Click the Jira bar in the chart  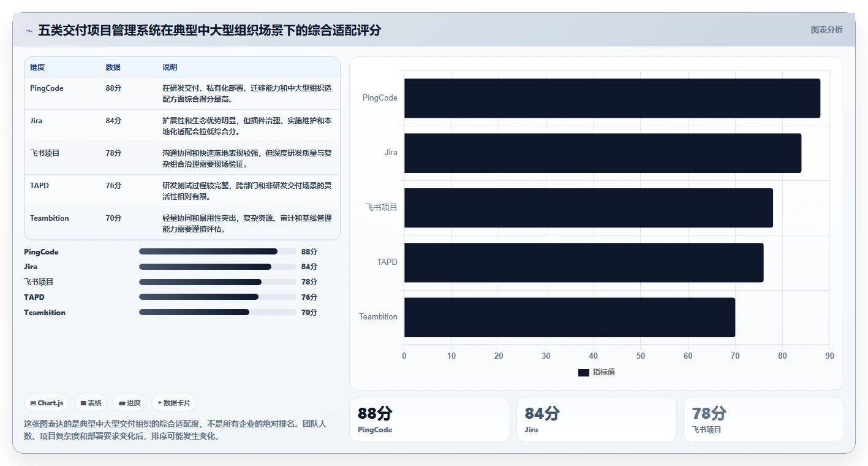point(603,153)
